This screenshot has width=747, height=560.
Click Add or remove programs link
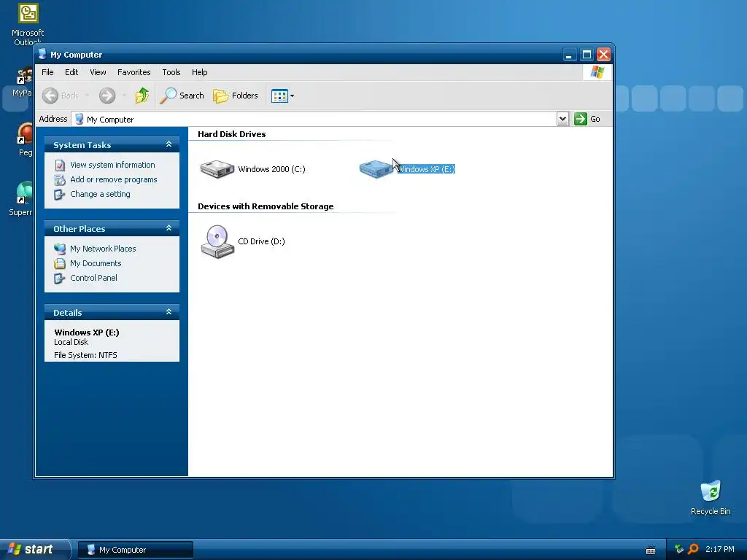click(113, 179)
